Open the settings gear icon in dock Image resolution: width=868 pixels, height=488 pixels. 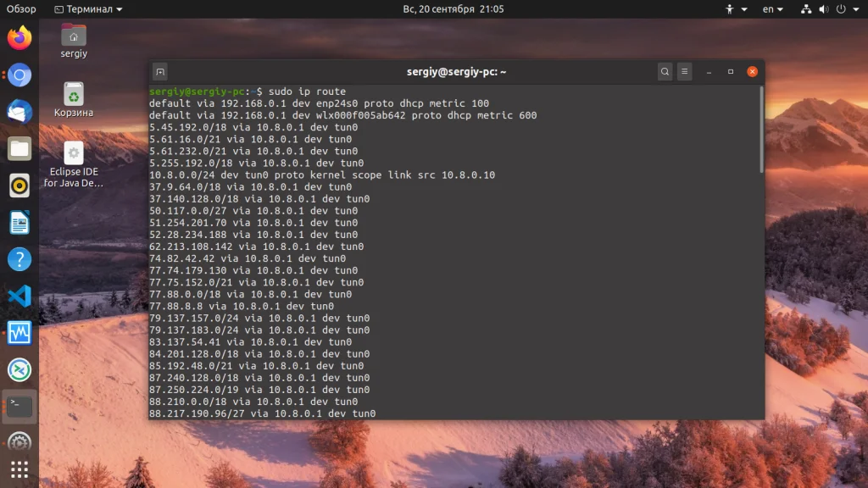click(19, 442)
